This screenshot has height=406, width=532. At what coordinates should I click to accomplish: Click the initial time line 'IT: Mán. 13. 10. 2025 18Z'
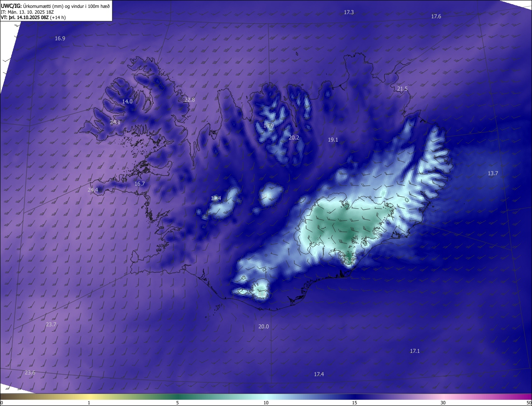pos(27,12)
